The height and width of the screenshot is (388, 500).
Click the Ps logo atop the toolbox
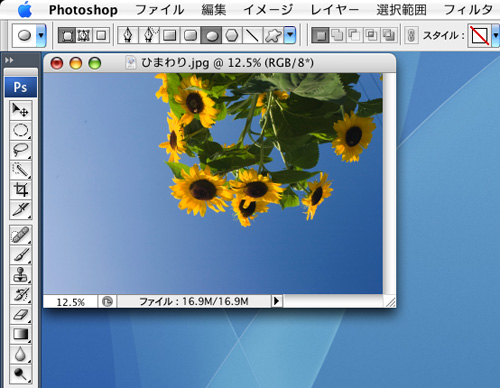tap(21, 87)
